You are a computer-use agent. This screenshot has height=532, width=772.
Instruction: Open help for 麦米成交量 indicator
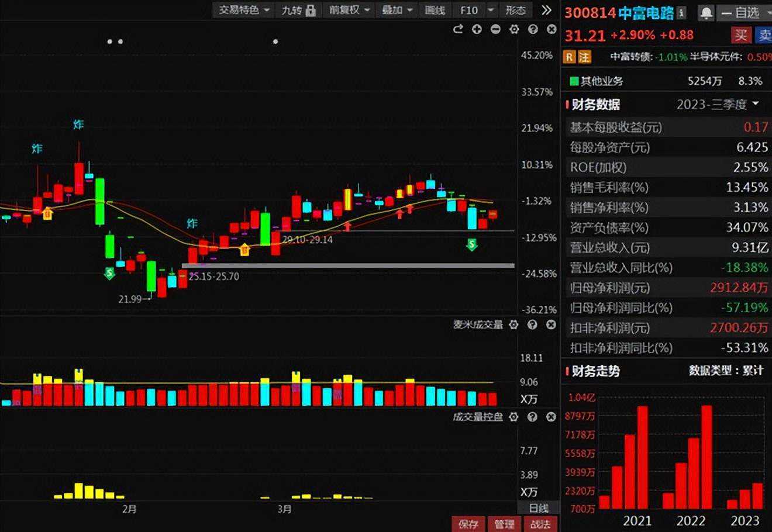[x=532, y=324]
